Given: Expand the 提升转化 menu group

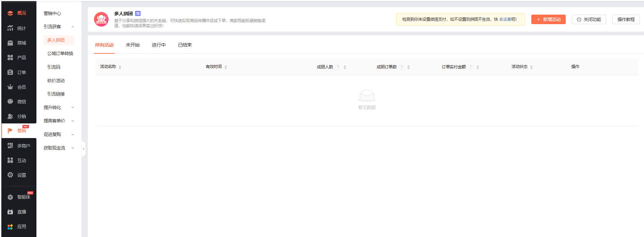Looking at the screenshot, I should (x=73, y=107).
